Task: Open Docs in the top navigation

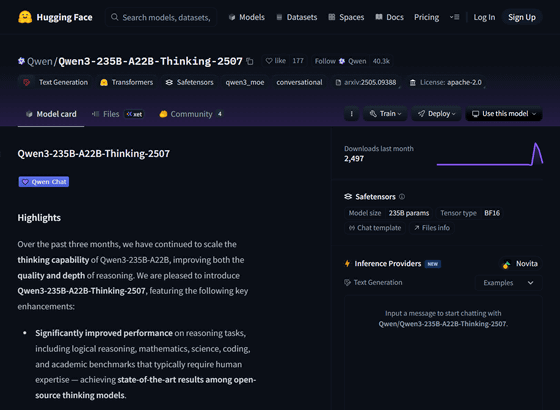Action: pos(390,17)
